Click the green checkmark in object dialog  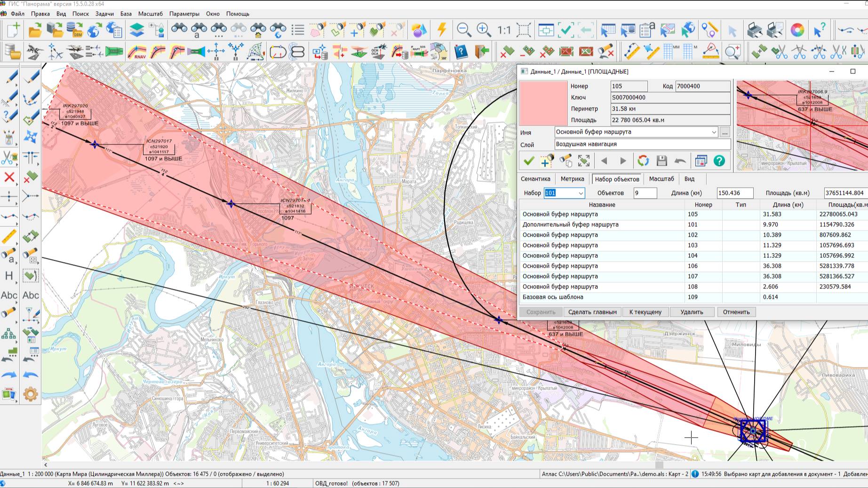[529, 161]
